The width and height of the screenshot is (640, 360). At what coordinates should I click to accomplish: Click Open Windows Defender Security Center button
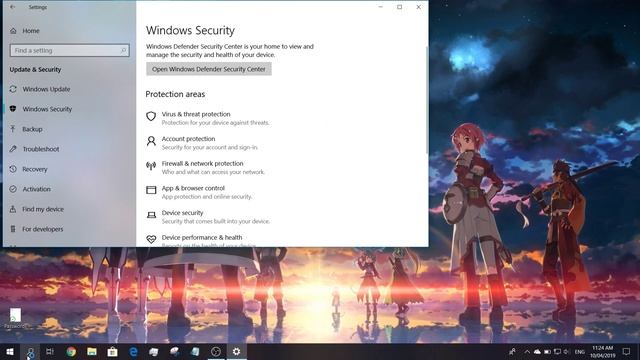coord(209,69)
